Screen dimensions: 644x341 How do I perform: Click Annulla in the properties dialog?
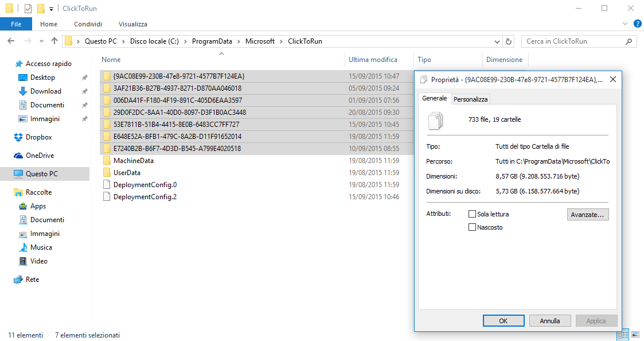click(x=550, y=321)
